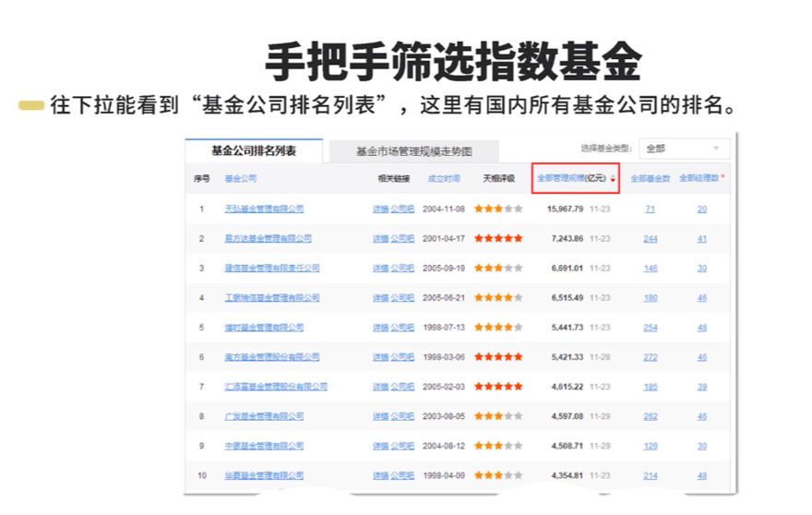Screen dimensions: 812x515
Task: Sort by the 全部经理数 column header
Action: [699, 178]
